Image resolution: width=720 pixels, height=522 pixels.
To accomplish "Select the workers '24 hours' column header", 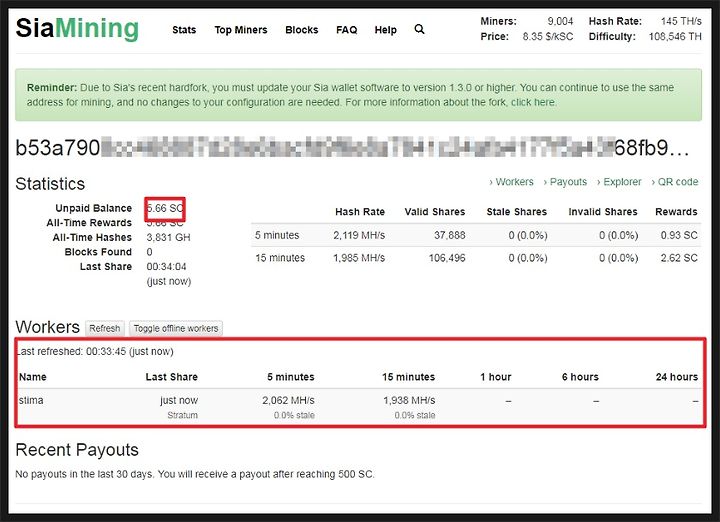I will pos(677,377).
